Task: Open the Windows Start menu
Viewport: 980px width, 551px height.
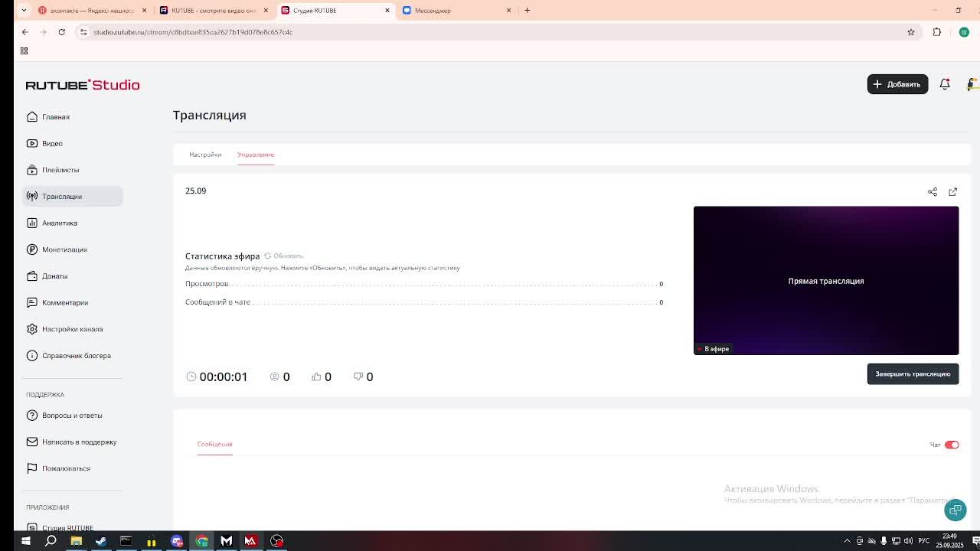Action: [x=25, y=541]
